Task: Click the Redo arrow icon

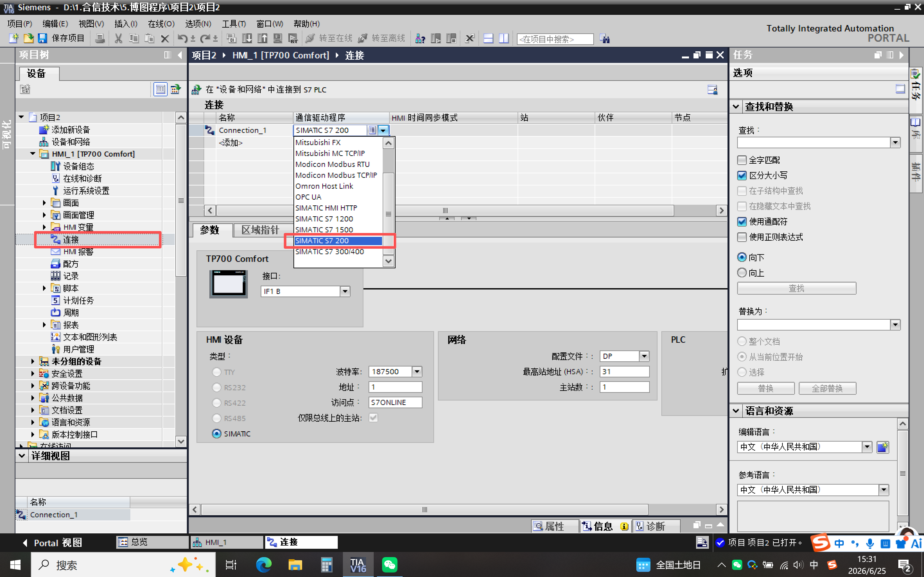Action: point(205,38)
